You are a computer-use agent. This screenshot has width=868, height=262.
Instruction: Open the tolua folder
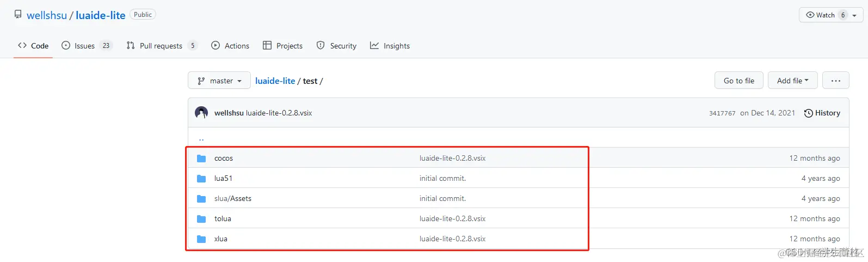[223, 219]
